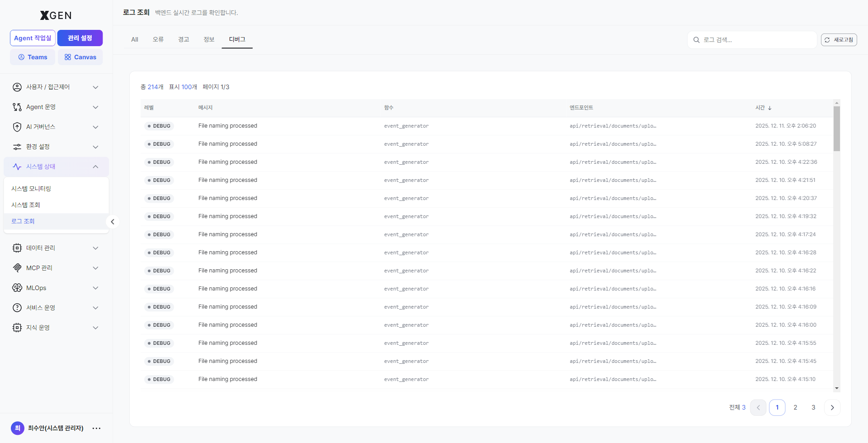This screenshot has width=868, height=443.
Task: Click the AI 거버넌스 shield icon
Action: click(x=17, y=127)
